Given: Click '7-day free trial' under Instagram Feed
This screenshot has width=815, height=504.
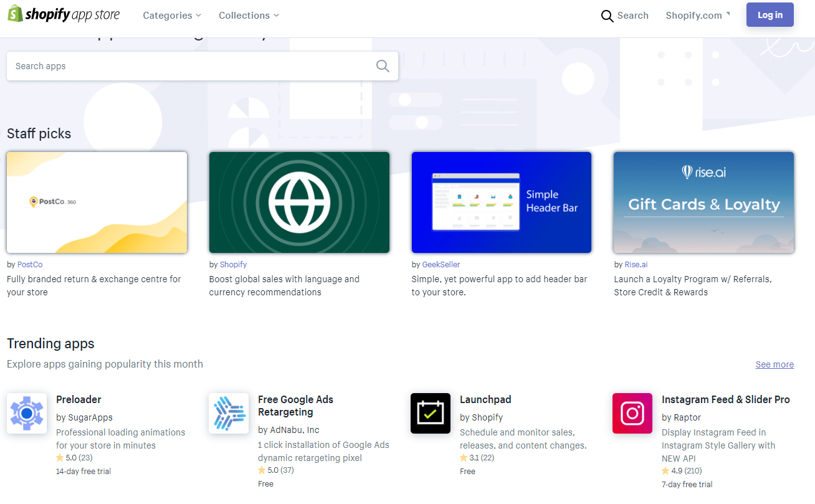Looking at the screenshot, I should [687, 484].
